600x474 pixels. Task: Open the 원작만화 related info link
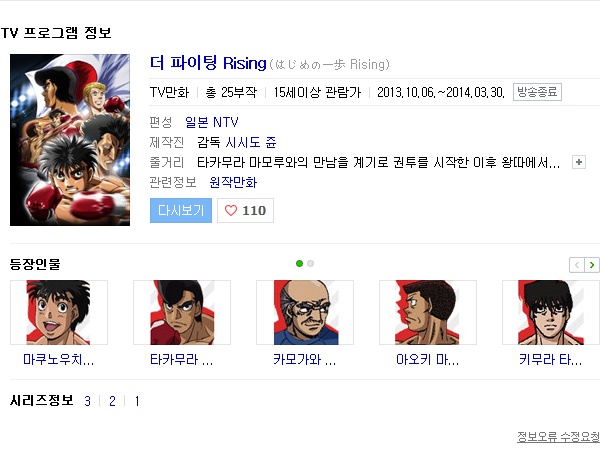click(233, 182)
